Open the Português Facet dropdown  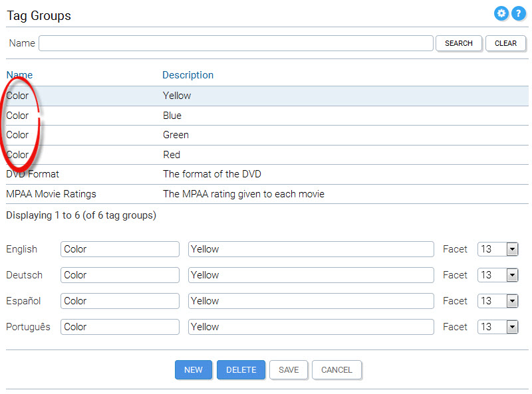(497, 327)
